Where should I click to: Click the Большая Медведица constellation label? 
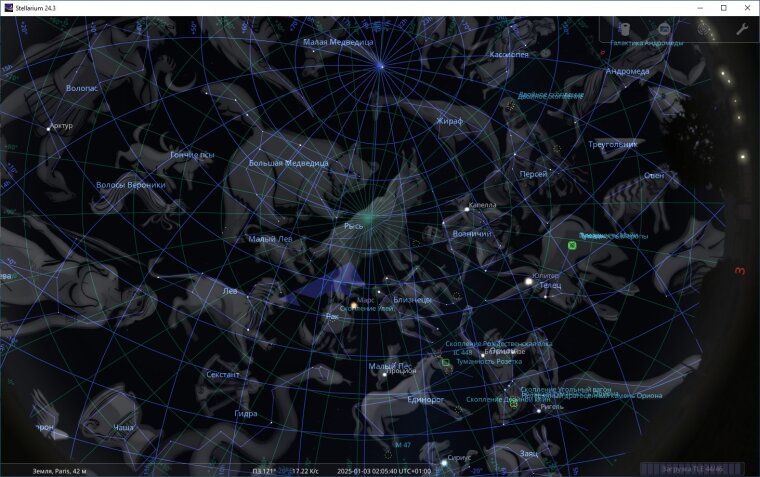point(288,162)
